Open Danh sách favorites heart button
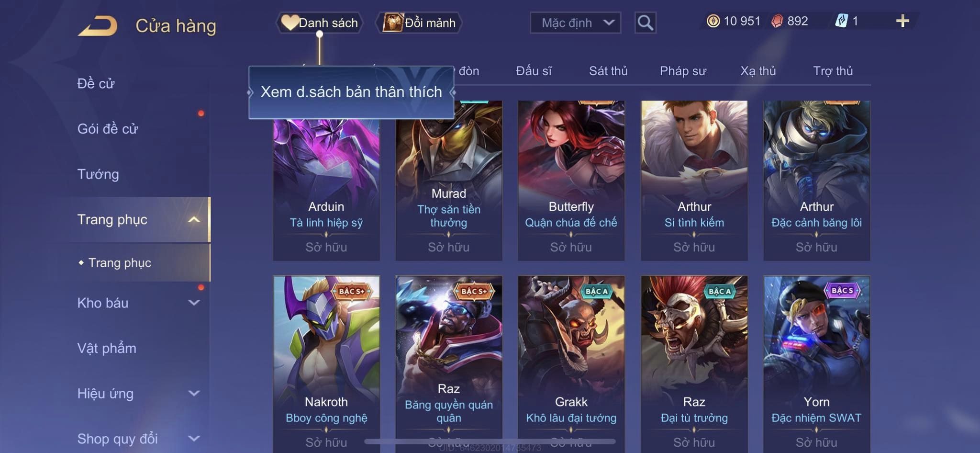This screenshot has width=980, height=453. point(320,23)
